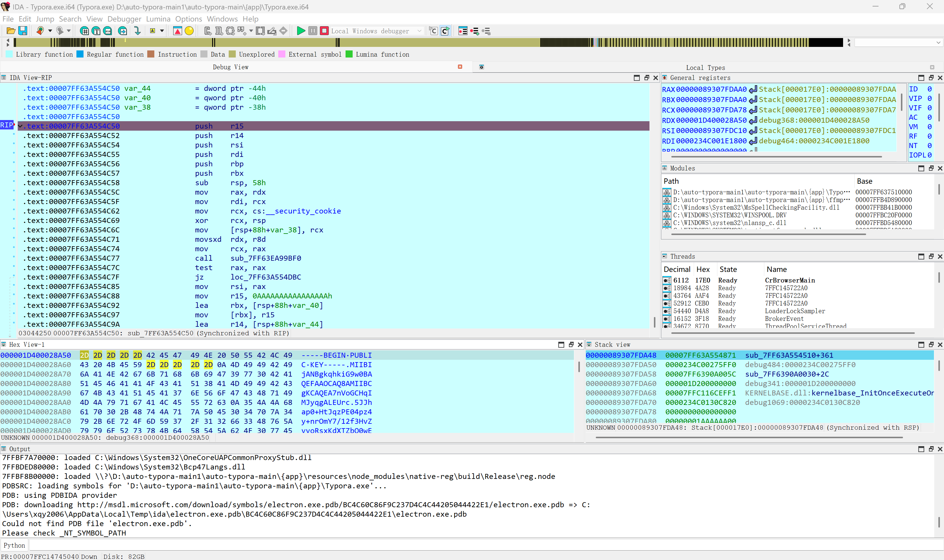Image resolution: width=944 pixels, height=560 pixels.
Task: Pause the process with the pause button
Action: 313,31
